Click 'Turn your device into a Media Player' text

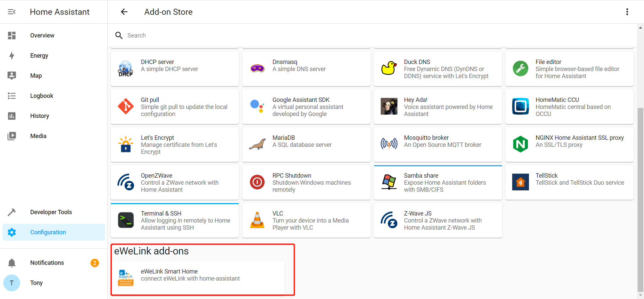(310, 224)
